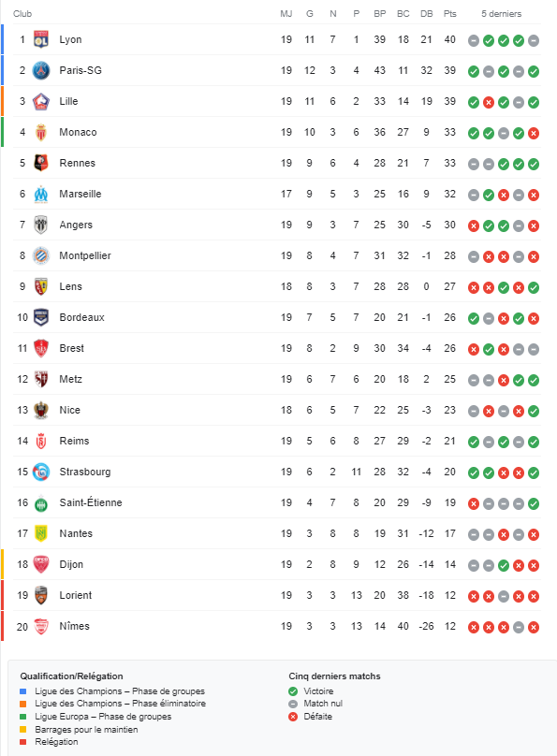Click the Bordeaux club badge
Viewport: 557px width, 756px height.
[x=41, y=317]
